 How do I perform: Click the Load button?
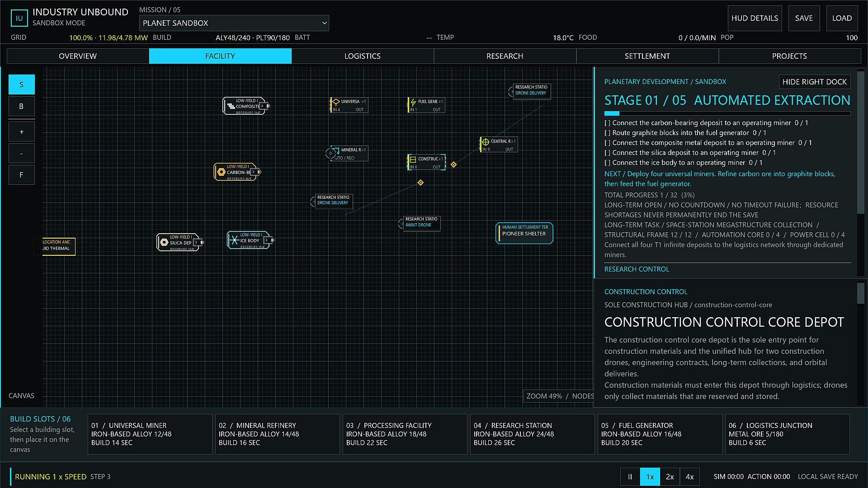(842, 18)
